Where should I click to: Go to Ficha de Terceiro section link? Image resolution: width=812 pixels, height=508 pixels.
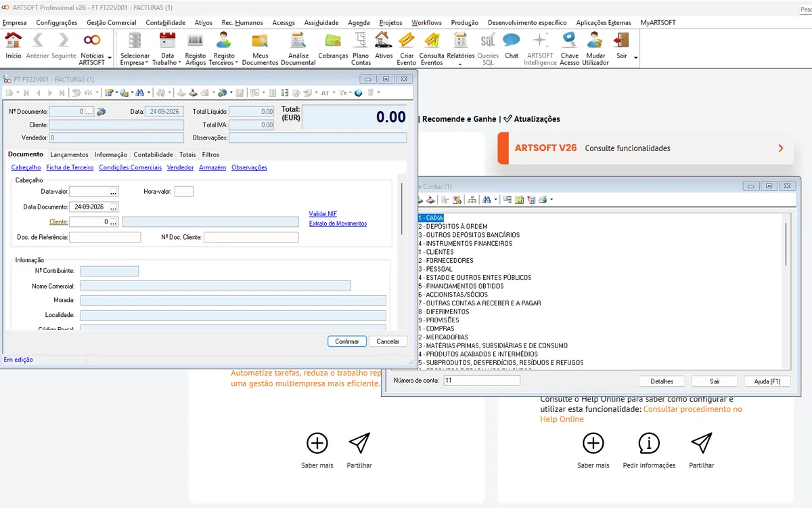pyautogui.click(x=70, y=167)
